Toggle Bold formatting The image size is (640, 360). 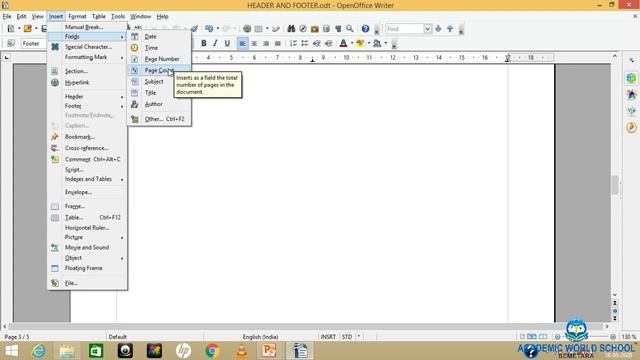click(x=204, y=43)
